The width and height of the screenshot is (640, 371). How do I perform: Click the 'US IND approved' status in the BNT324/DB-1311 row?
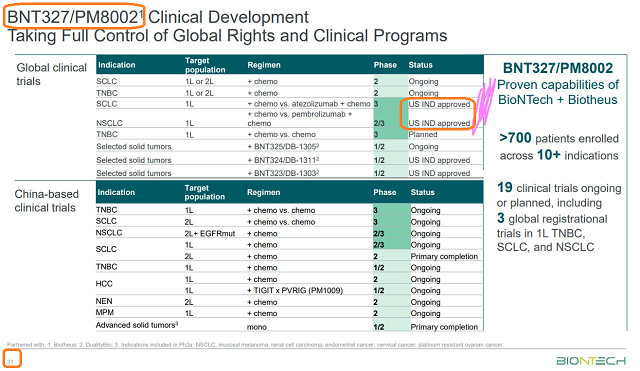point(439,160)
